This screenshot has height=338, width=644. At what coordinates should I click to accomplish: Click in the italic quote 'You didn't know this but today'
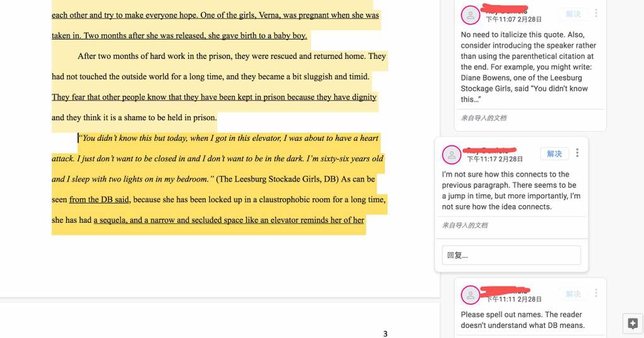pyautogui.click(x=134, y=138)
